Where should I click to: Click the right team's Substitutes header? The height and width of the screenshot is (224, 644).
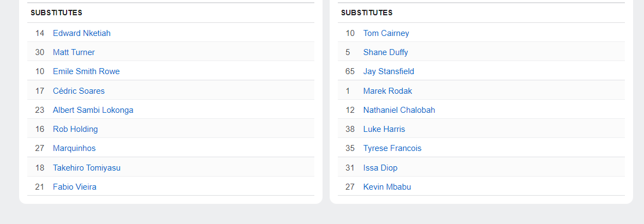367,13
